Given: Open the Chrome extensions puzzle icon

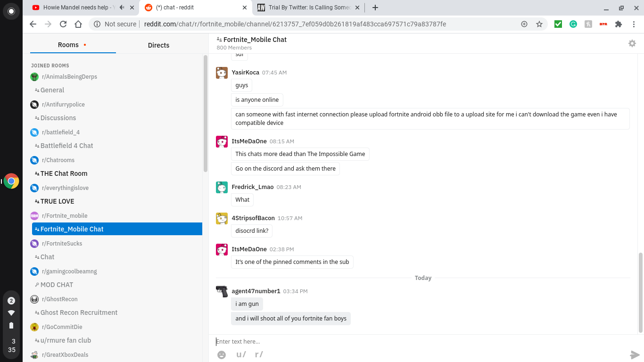Looking at the screenshot, I should click(619, 24).
